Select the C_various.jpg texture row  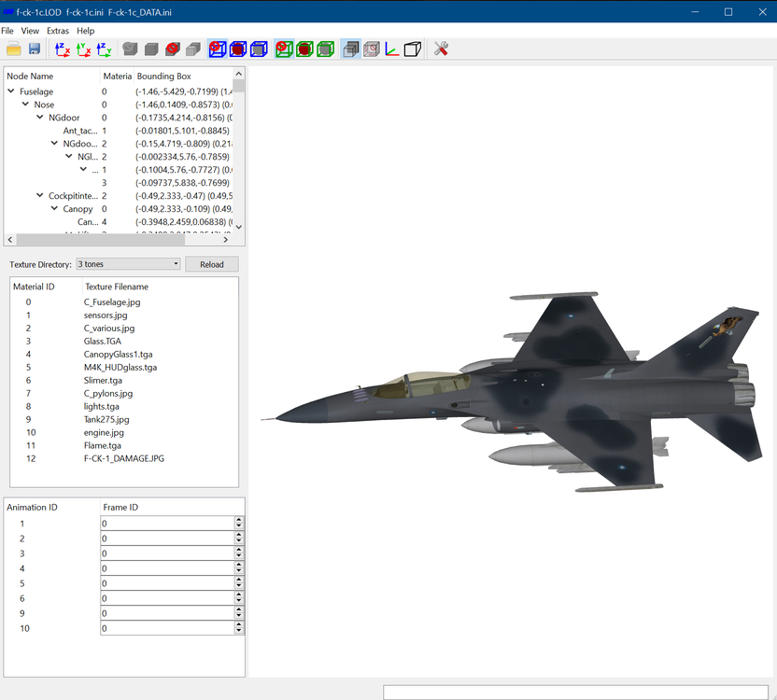tap(124, 328)
